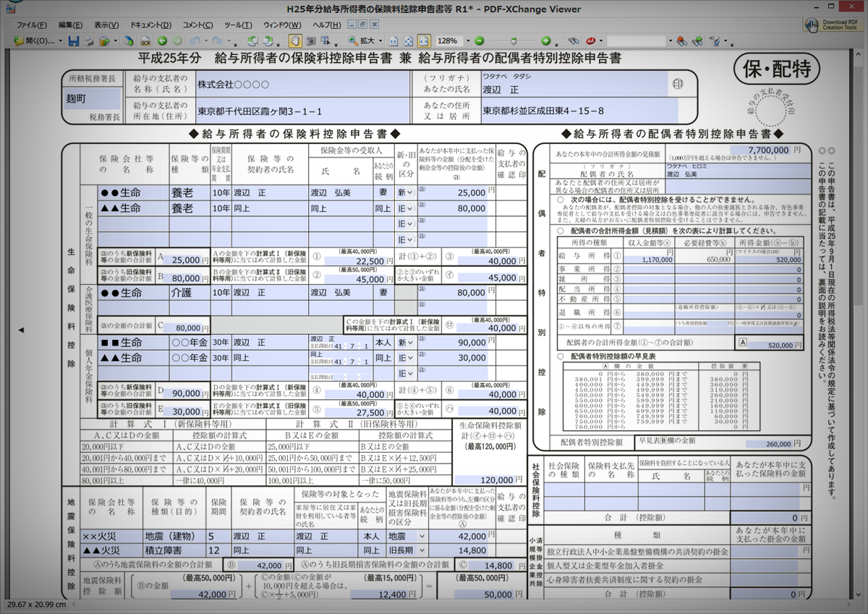Find next search result arrow icon
The image size is (868, 614).
click(x=697, y=40)
